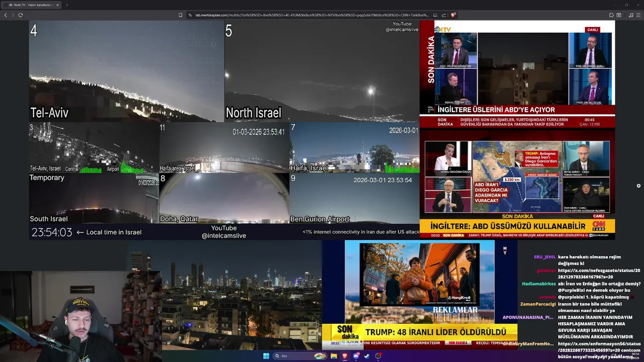The image size is (644, 362).
Task: Open the multiview settings gear icon
Action: [638, 186]
